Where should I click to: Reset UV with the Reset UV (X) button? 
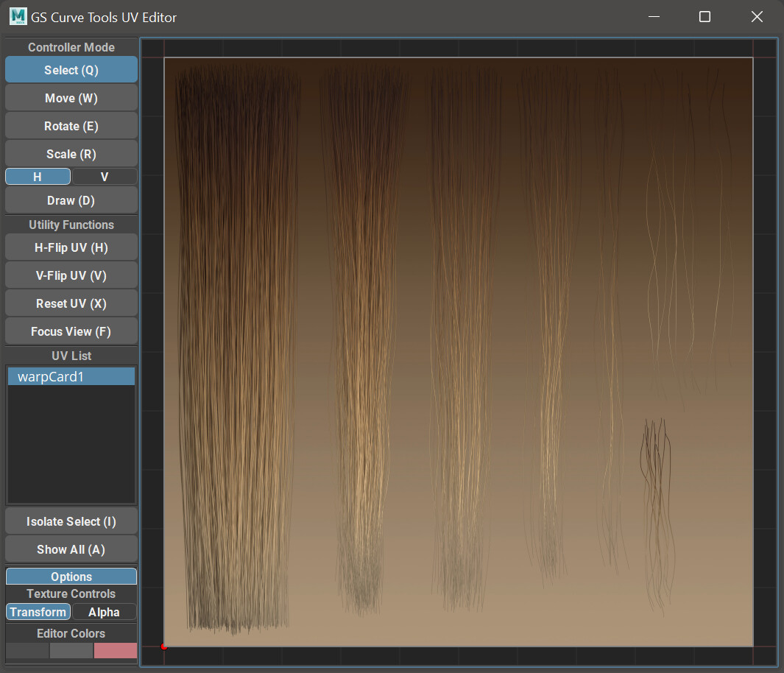pyautogui.click(x=71, y=303)
